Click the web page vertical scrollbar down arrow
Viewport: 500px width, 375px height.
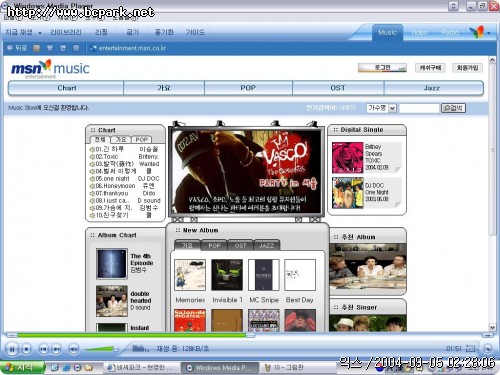click(x=492, y=327)
